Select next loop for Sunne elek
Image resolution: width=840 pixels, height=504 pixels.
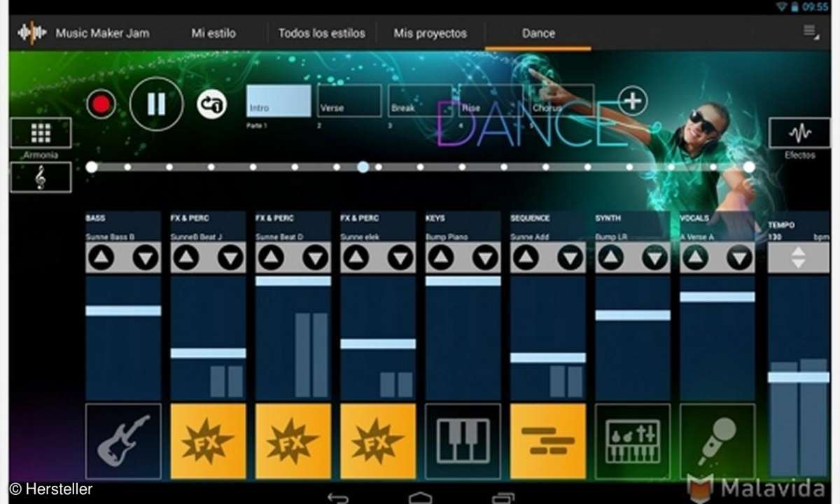400,258
